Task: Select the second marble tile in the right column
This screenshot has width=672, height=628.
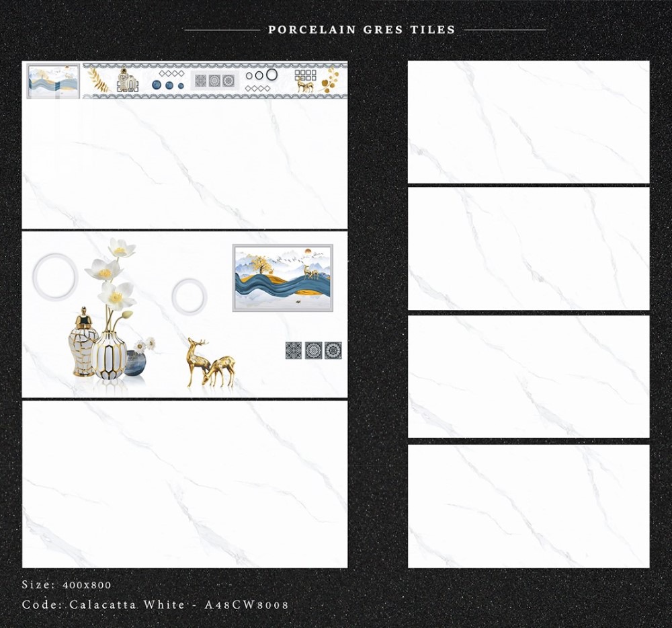Action: [x=528, y=249]
